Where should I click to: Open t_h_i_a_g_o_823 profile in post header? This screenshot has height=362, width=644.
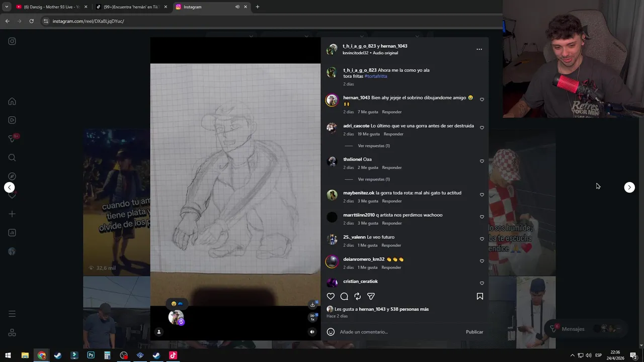pyautogui.click(x=359, y=46)
